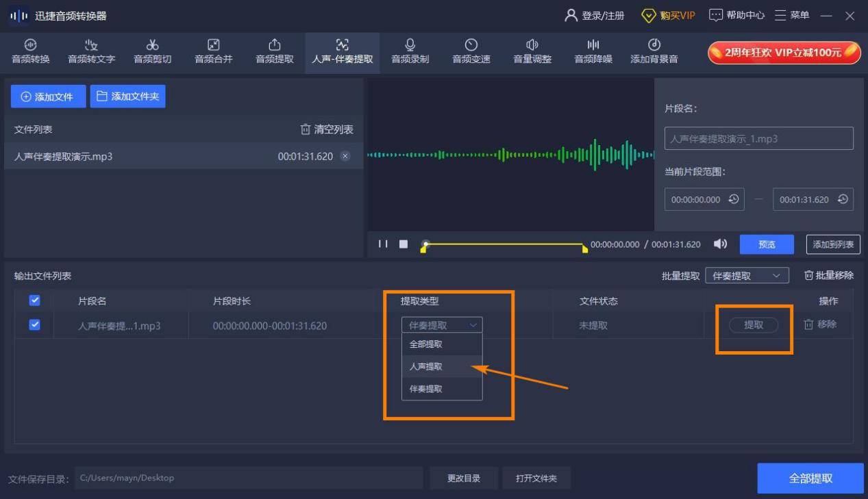The width and height of the screenshot is (868, 499).
Task: Remove 人声伴奏提取演示.mp3 with its x icon
Action: point(345,156)
